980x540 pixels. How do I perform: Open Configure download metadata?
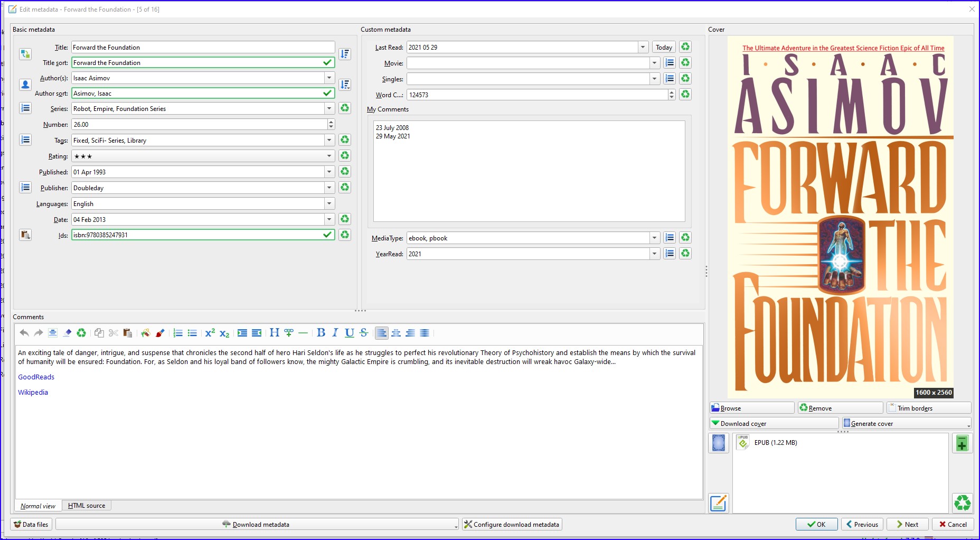(x=512, y=524)
